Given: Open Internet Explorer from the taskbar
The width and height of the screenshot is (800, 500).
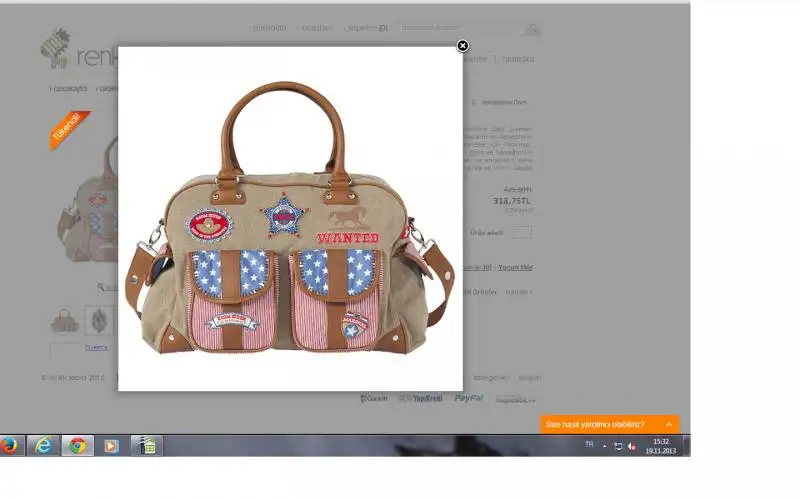Looking at the screenshot, I should coord(43,446).
